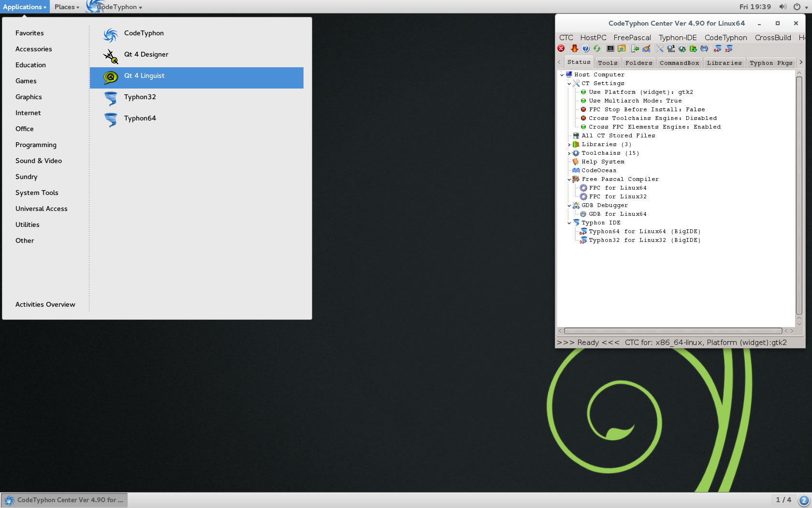Open the Places menu in top bar
The width and height of the screenshot is (812, 508).
pyautogui.click(x=67, y=7)
